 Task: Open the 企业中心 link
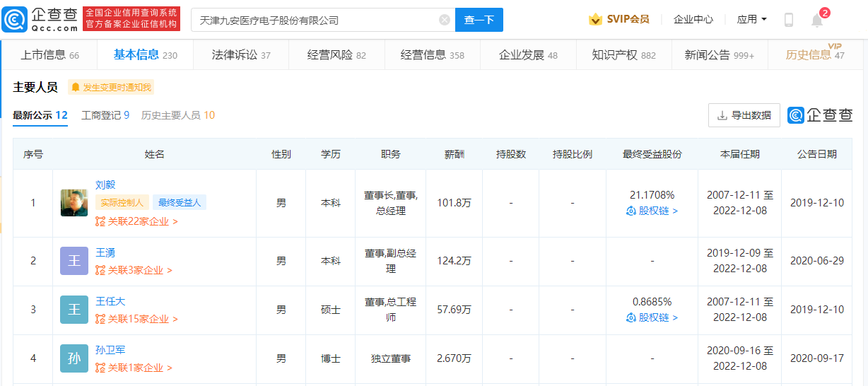point(693,20)
